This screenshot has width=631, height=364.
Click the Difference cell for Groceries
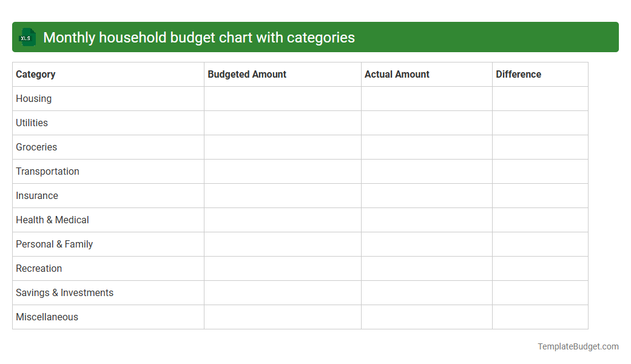pyautogui.click(x=540, y=147)
